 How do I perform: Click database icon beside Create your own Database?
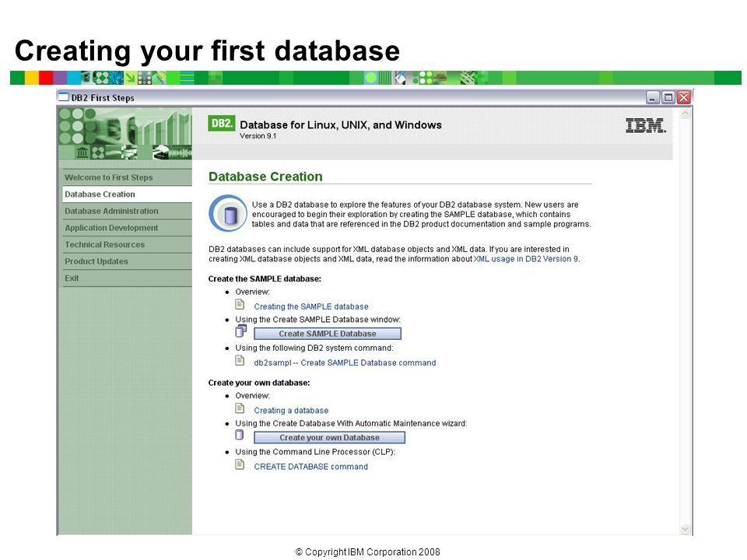[x=240, y=435]
